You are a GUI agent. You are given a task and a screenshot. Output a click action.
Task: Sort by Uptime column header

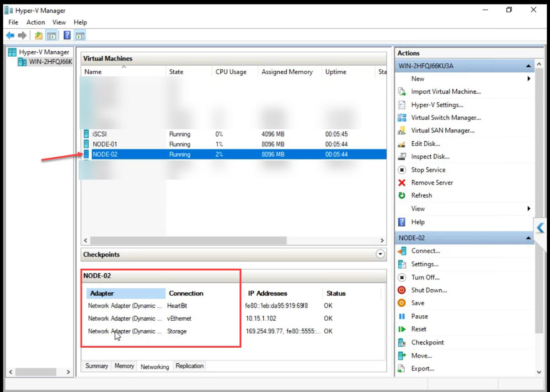pyautogui.click(x=349, y=72)
